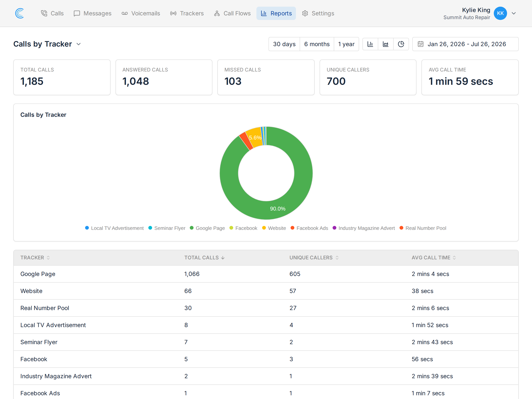Click the Google Page table row

click(x=266, y=274)
